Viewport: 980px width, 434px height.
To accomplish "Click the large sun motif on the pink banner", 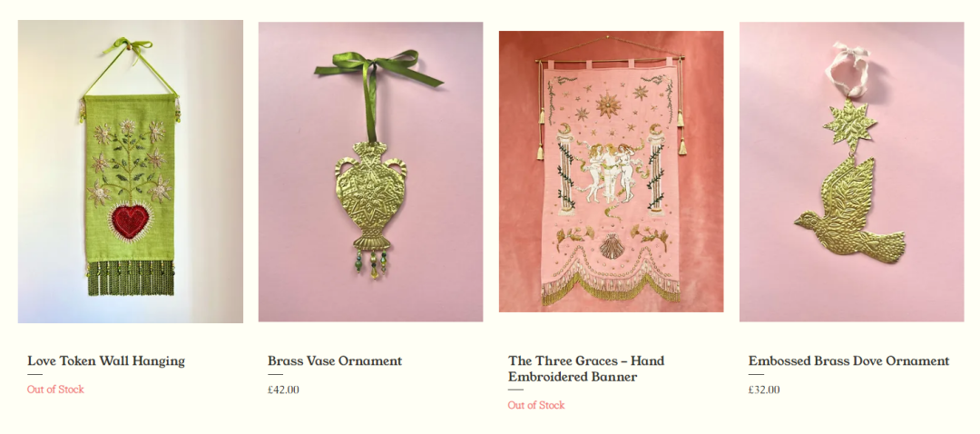I will (x=607, y=105).
